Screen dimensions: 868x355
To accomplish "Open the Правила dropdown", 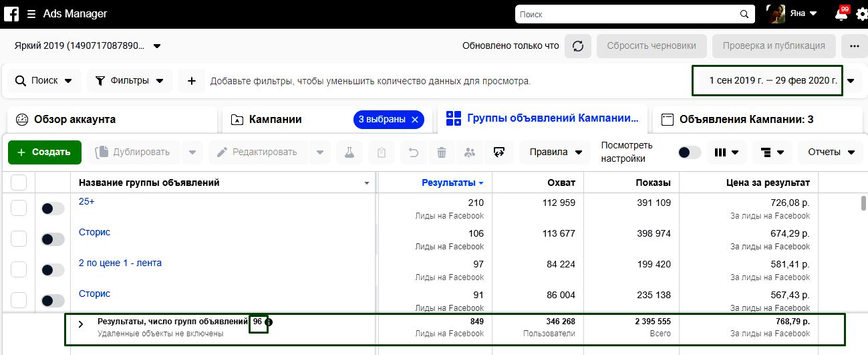I will (x=555, y=152).
